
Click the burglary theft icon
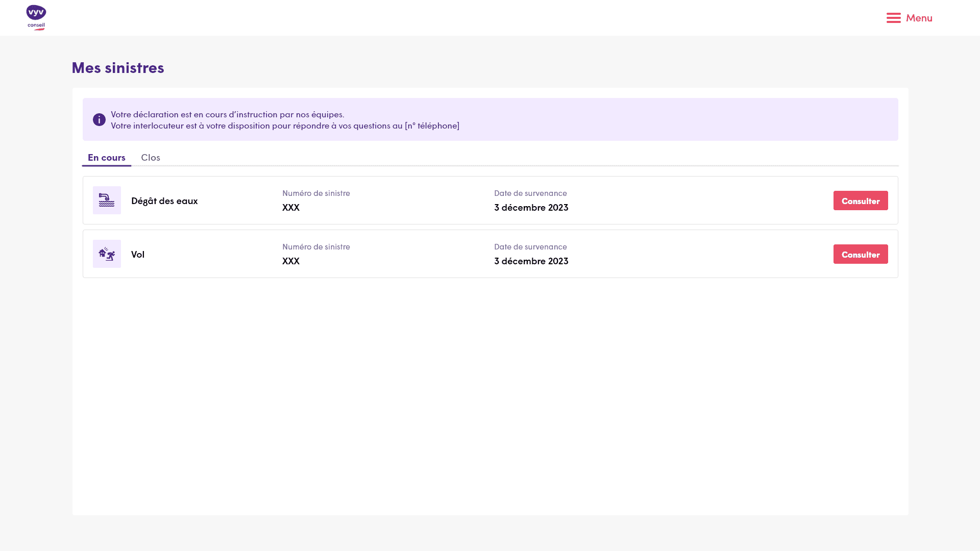point(107,254)
